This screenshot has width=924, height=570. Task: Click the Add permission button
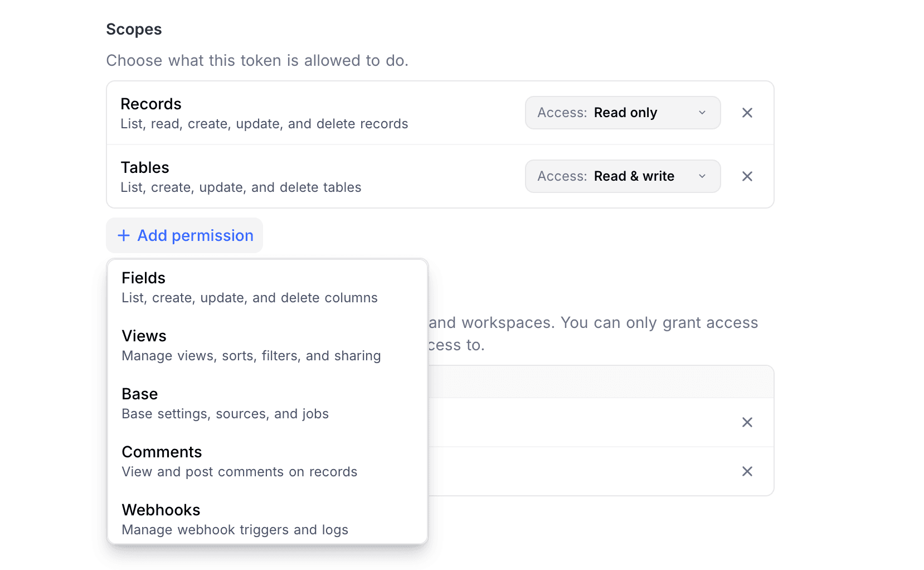[x=184, y=235]
